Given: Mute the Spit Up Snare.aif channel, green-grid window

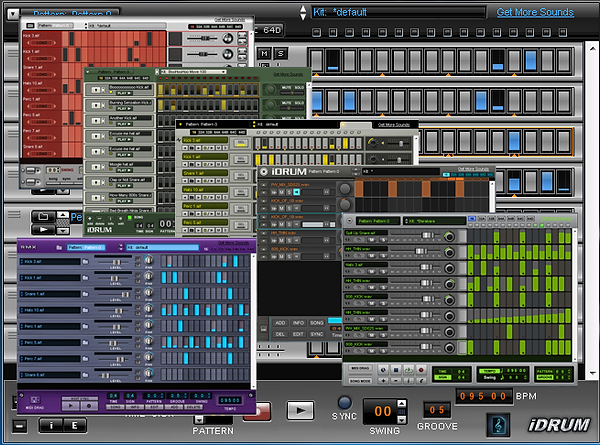Looking at the screenshot, I should tap(371, 240).
